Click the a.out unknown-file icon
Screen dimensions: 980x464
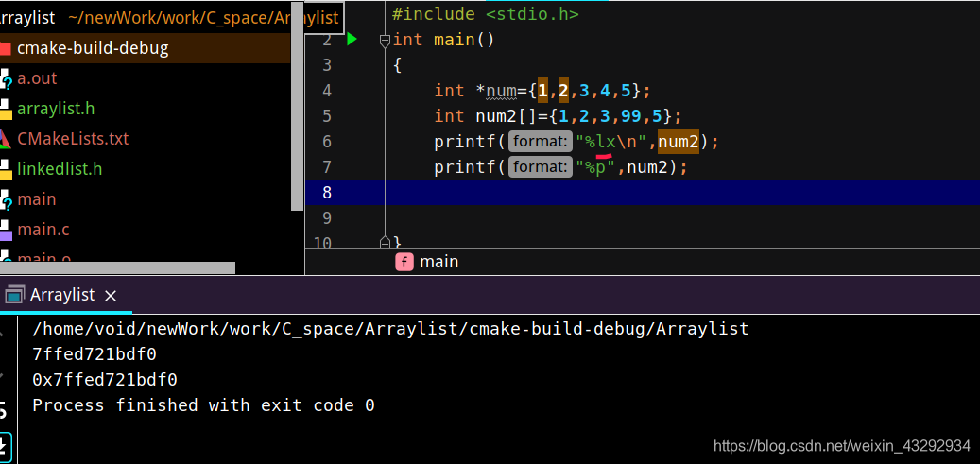pyautogui.click(x=6, y=78)
